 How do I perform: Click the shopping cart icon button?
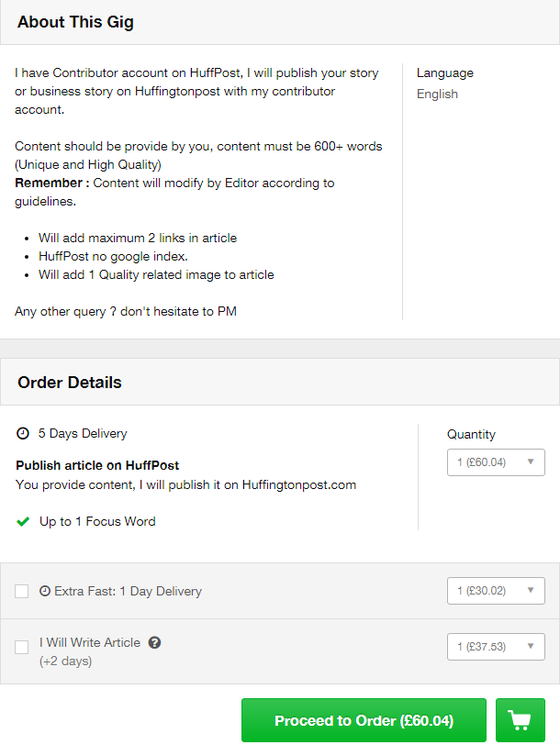tap(520, 720)
